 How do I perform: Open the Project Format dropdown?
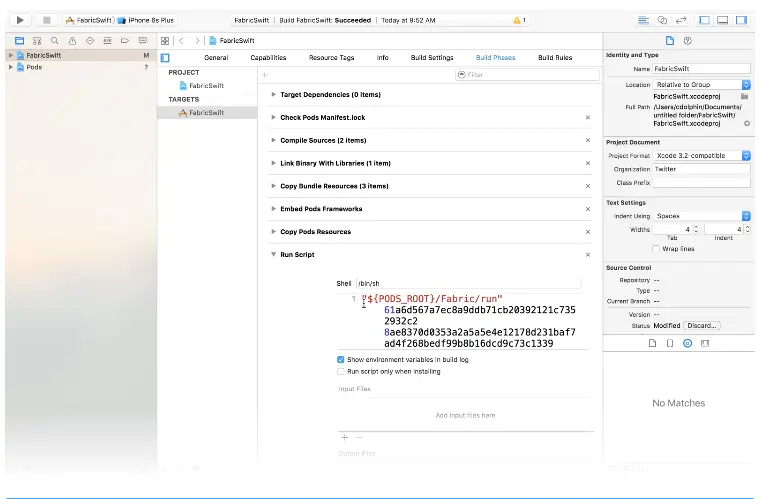click(702, 156)
